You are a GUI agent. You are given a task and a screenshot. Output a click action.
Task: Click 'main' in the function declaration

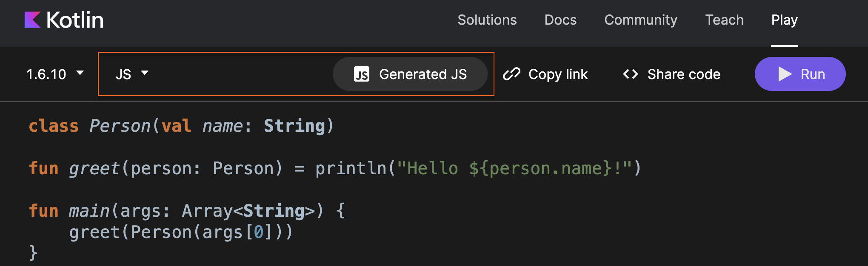coord(89,211)
